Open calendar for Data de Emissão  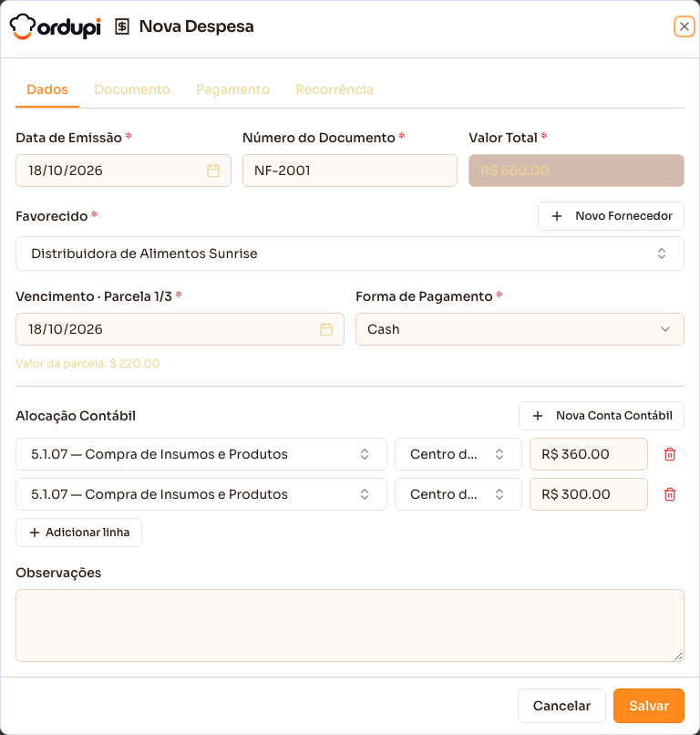(213, 171)
